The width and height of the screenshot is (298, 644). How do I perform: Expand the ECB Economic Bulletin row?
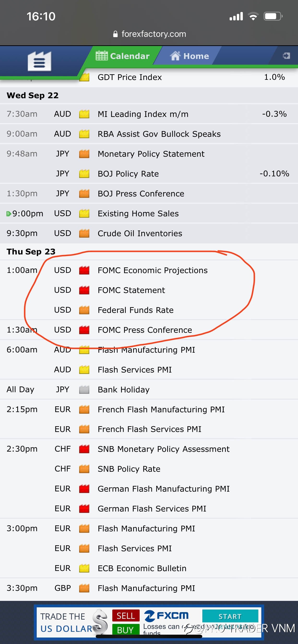coord(149,568)
